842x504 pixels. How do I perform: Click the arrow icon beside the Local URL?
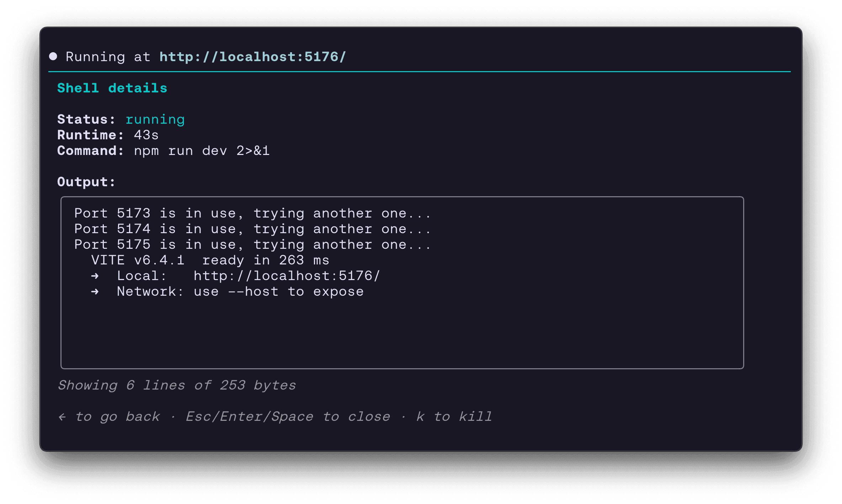coord(95,275)
